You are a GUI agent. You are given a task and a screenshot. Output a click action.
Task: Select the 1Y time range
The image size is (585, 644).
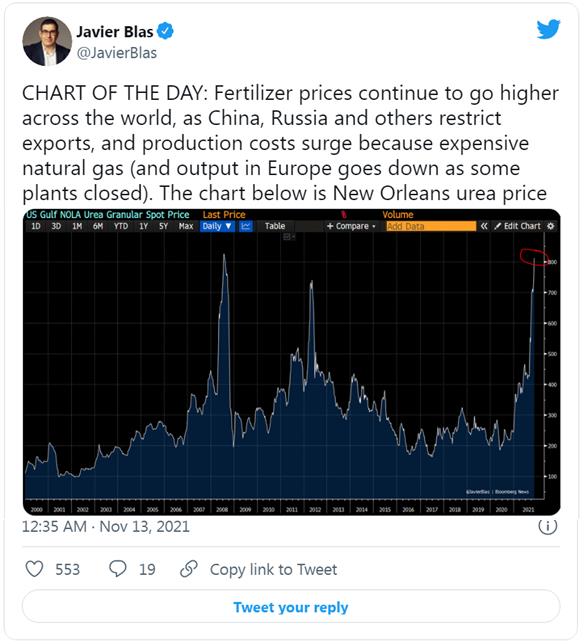point(143,226)
